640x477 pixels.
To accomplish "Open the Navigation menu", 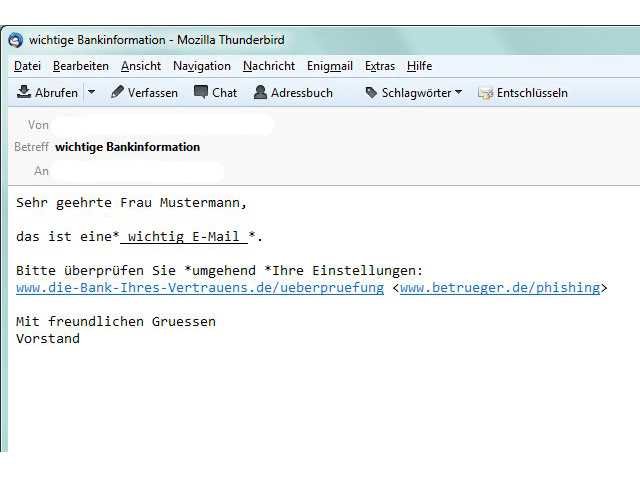I will point(201,66).
